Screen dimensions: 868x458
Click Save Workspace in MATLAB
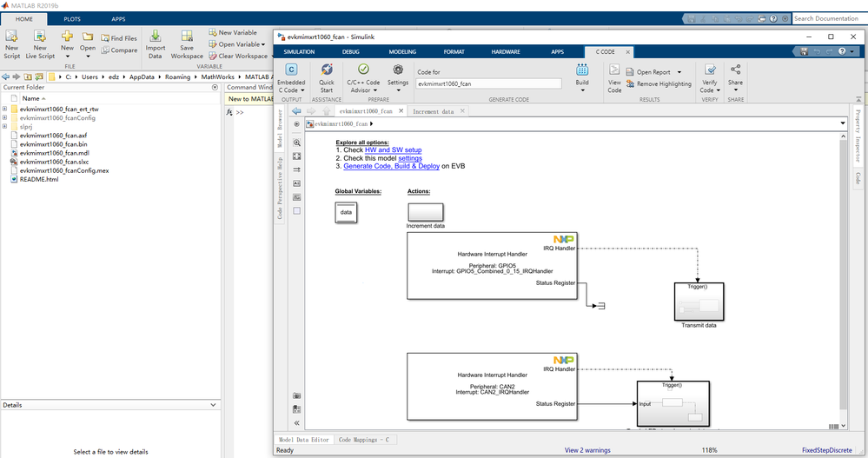pyautogui.click(x=187, y=44)
